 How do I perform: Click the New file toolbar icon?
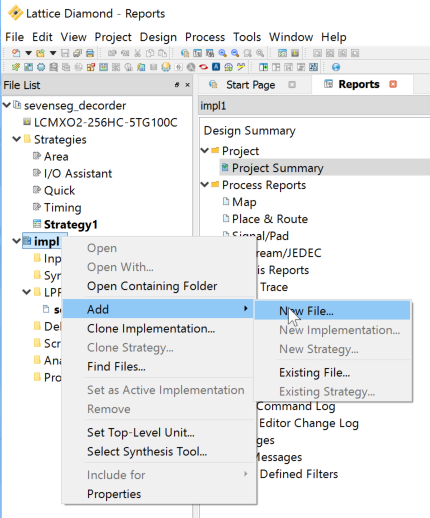click(16, 53)
